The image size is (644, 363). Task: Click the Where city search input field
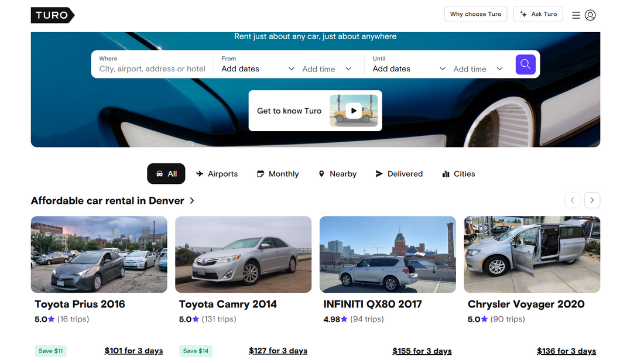click(152, 69)
